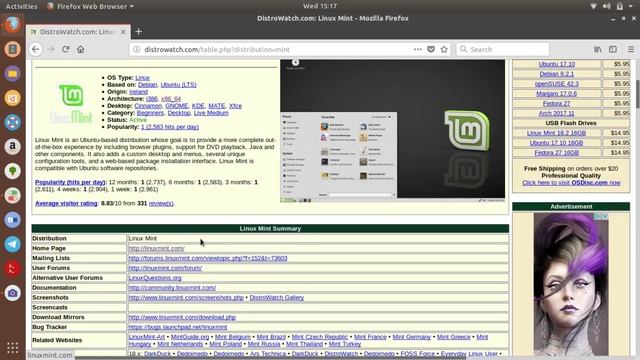Open the Library icon in toolbar
The width and height of the screenshot is (640, 360).
(598, 49)
